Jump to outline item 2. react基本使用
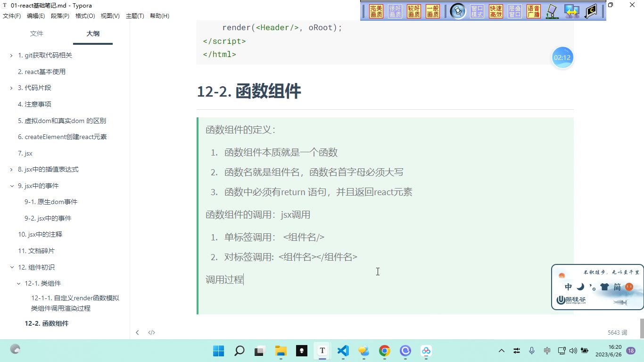 tap(41, 72)
